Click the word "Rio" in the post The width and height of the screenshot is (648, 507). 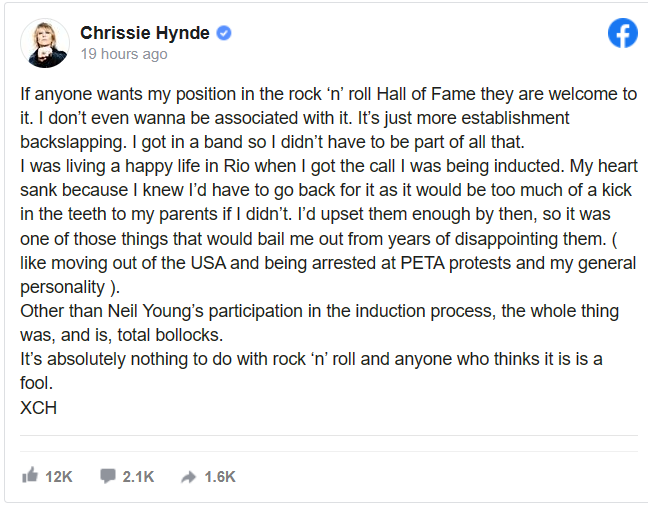236,166
